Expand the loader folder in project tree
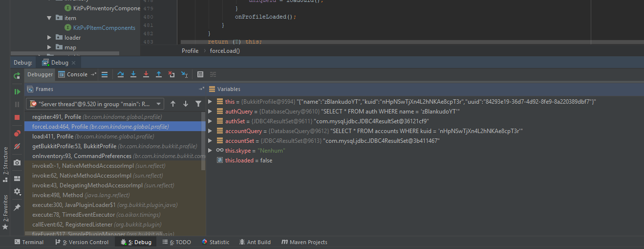Screen dimensions: 644x249 49,38
